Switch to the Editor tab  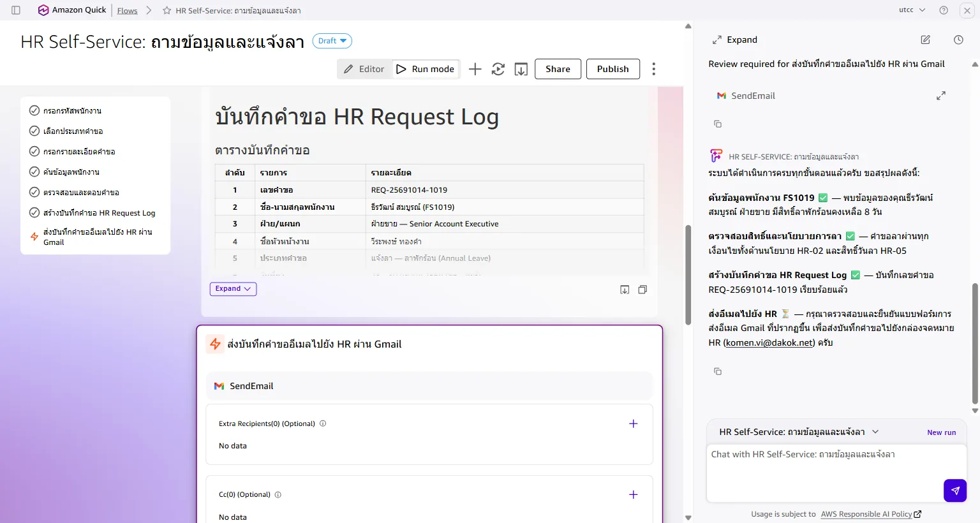(364, 69)
